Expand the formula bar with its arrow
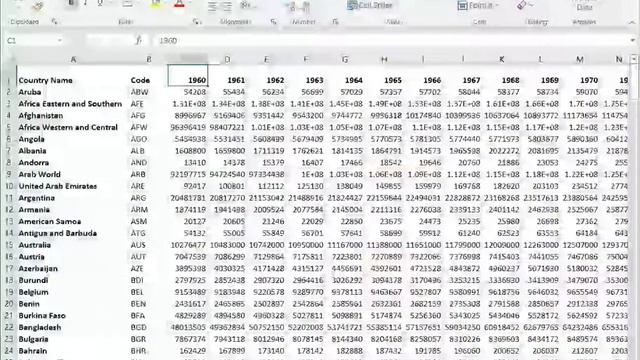 633,40
